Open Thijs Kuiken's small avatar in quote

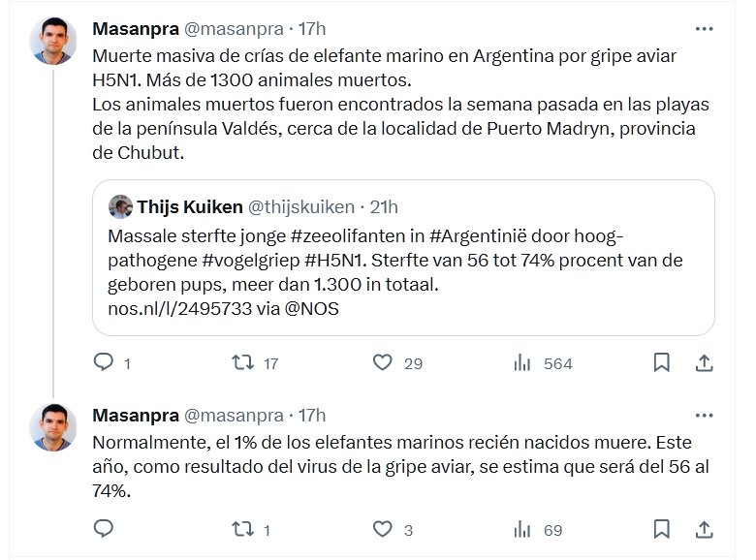(120, 207)
